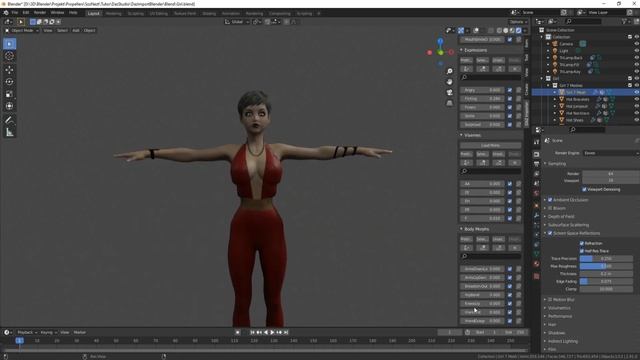
Task: Jump to the first frame
Action: (x=252, y=333)
